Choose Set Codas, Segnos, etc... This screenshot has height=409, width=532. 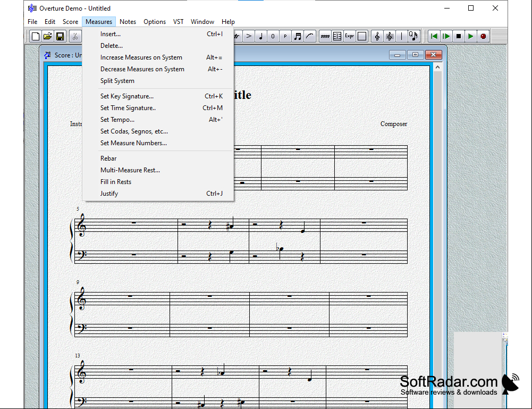pos(158,131)
